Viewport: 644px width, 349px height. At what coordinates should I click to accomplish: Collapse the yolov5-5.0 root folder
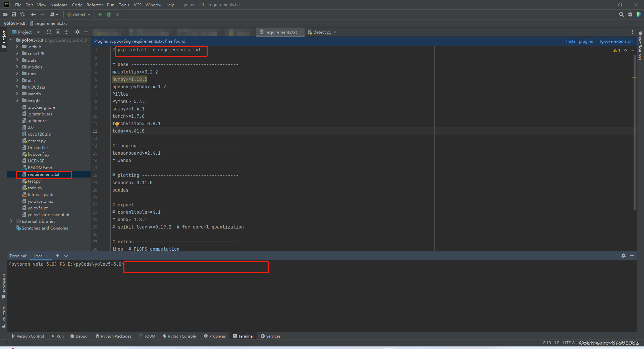[11, 40]
